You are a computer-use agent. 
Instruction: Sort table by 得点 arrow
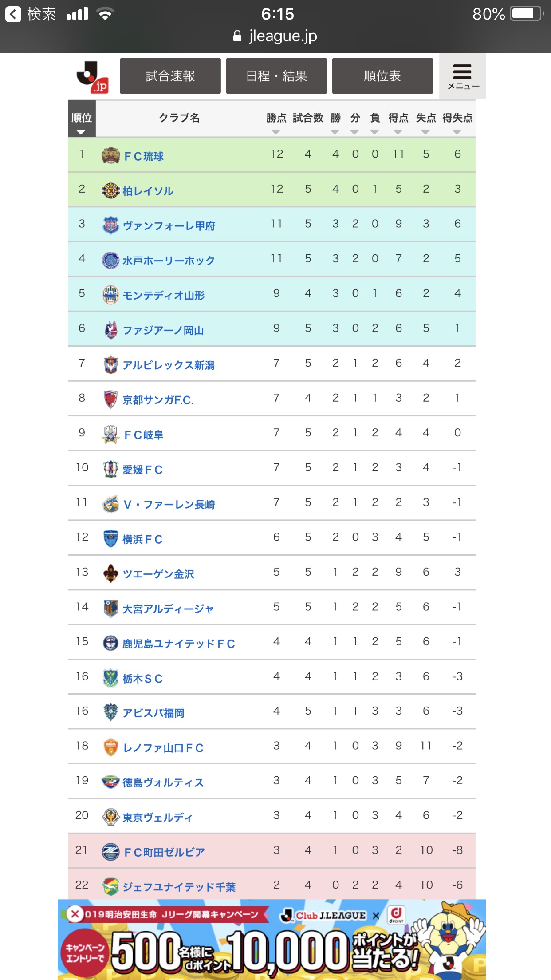(398, 132)
